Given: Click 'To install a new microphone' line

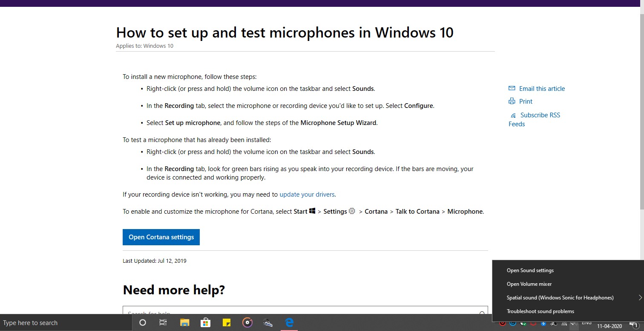Looking at the screenshot, I should [x=190, y=77].
